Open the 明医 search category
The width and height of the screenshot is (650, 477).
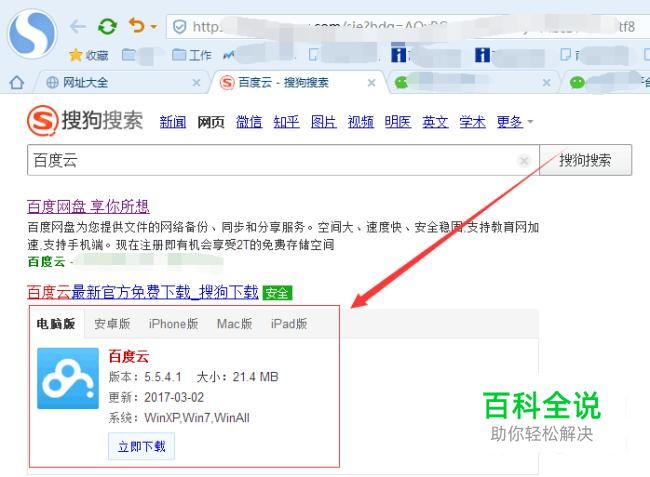(398, 122)
